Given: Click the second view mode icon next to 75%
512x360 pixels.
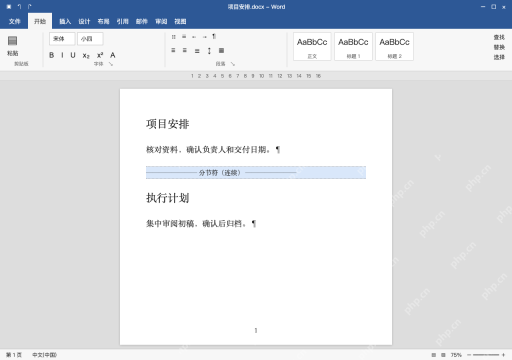Looking at the screenshot, I should pos(443,355).
